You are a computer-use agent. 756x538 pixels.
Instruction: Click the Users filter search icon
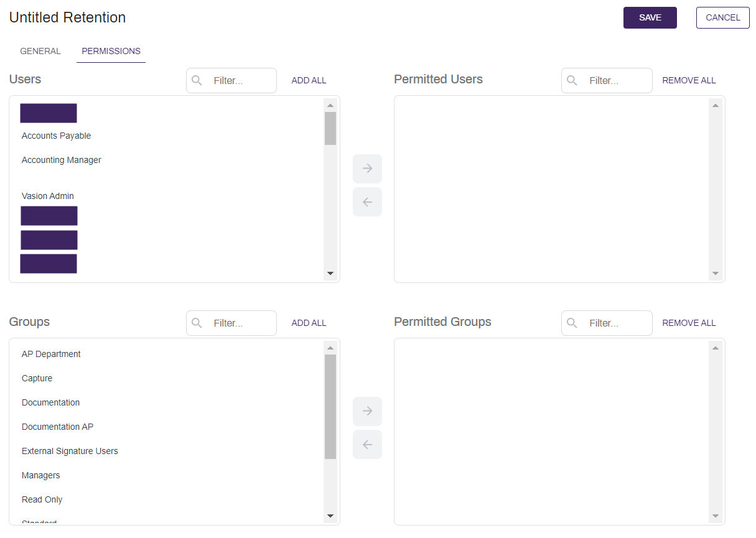click(197, 80)
